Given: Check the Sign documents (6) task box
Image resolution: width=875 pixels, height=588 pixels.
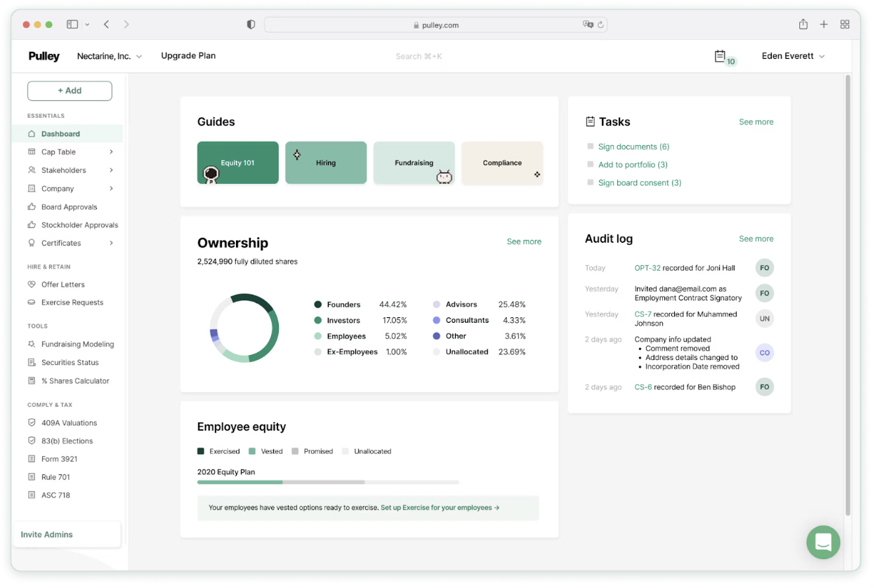Looking at the screenshot, I should click(x=591, y=147).
